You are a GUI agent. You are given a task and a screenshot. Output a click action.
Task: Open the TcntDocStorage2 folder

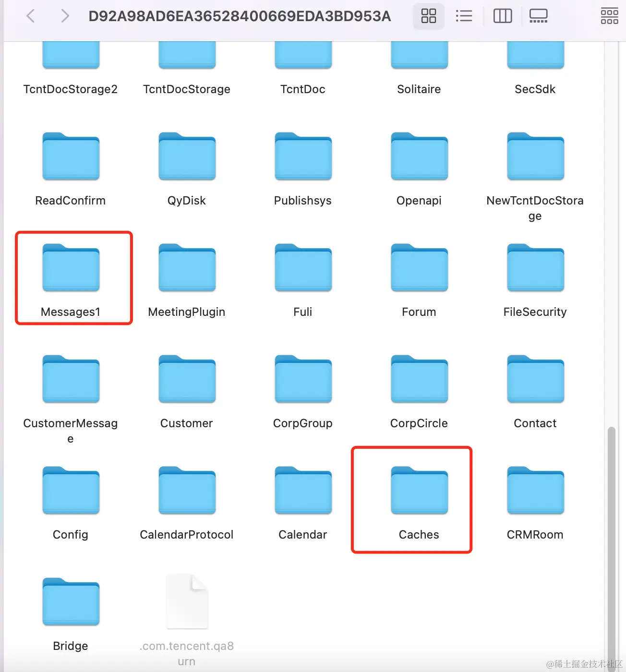[x=71, y=55]
